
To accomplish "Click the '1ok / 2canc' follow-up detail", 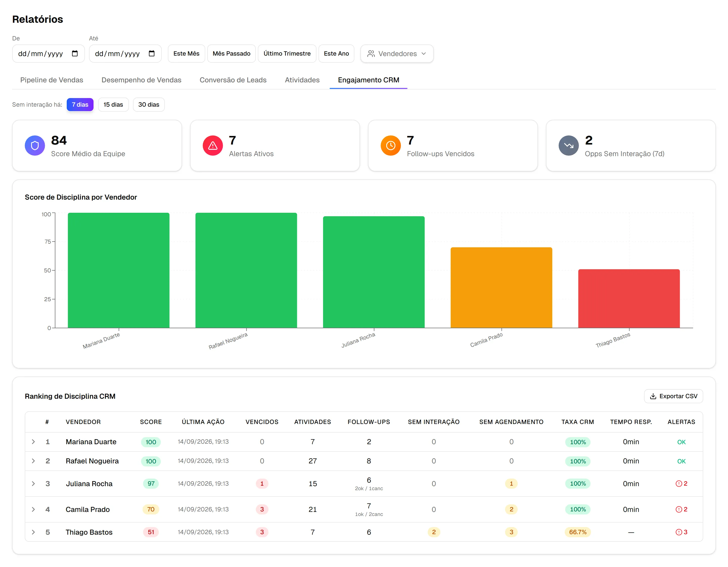I will (369, 514).
